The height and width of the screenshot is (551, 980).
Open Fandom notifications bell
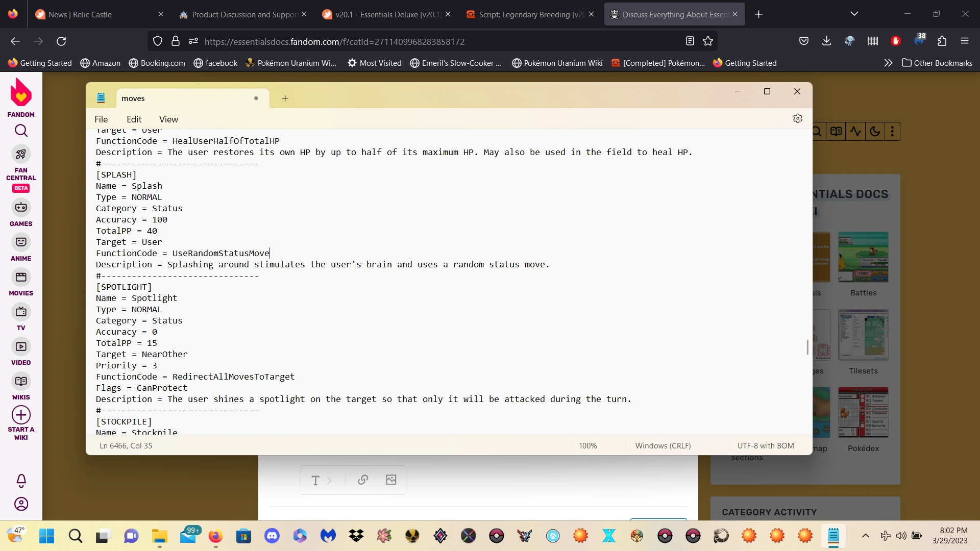[x=21, y=480]
